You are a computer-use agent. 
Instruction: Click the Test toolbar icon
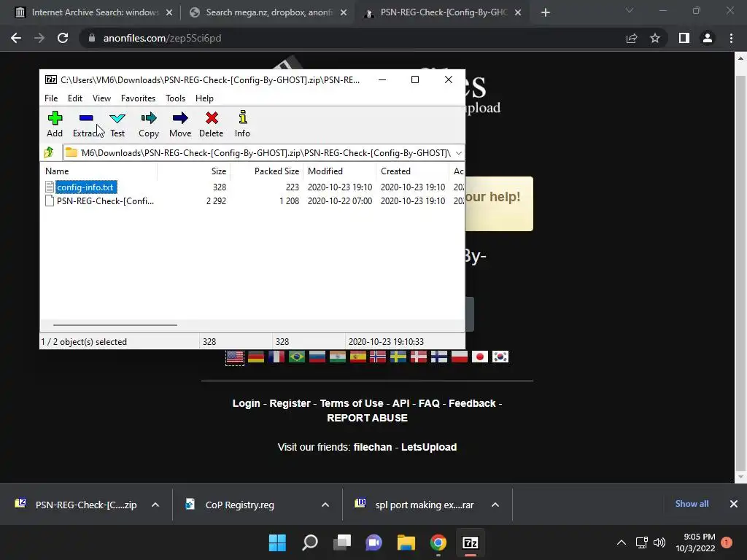[x=117, y=124]
